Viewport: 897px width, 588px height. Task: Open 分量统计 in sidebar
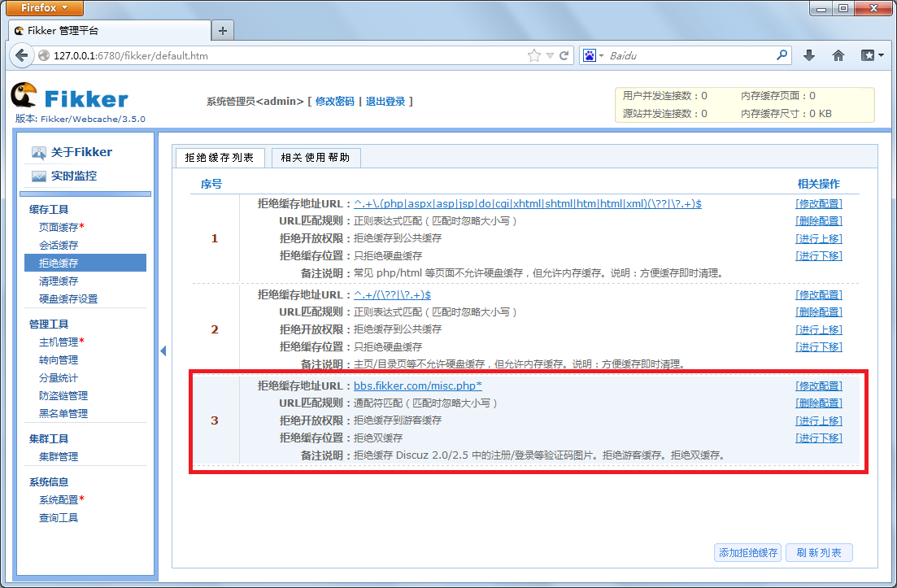click(x=59, y=378)
